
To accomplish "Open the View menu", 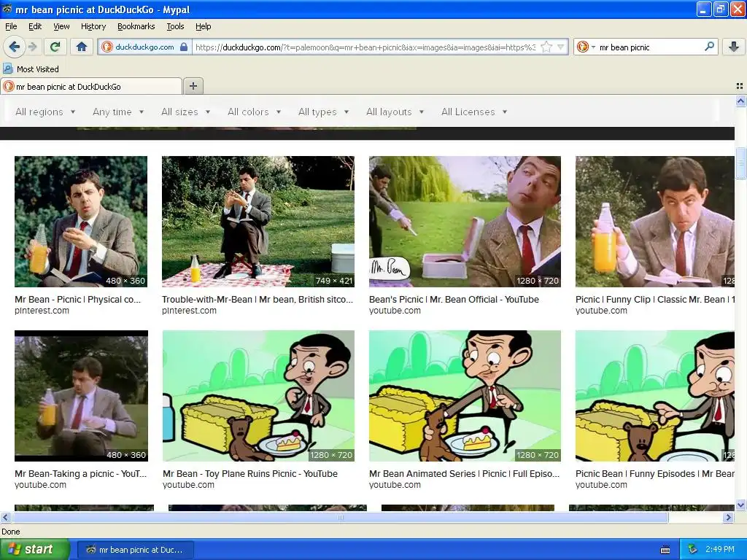I will point(61,26).
